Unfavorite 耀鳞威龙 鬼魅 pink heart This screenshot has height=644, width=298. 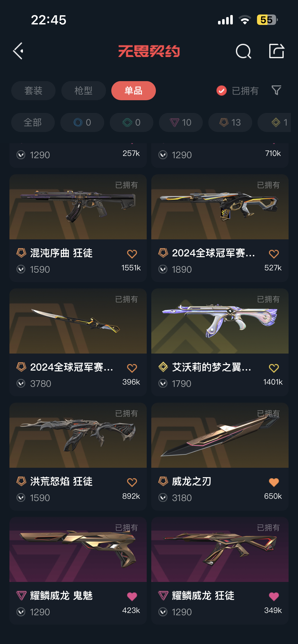point(132,596)
